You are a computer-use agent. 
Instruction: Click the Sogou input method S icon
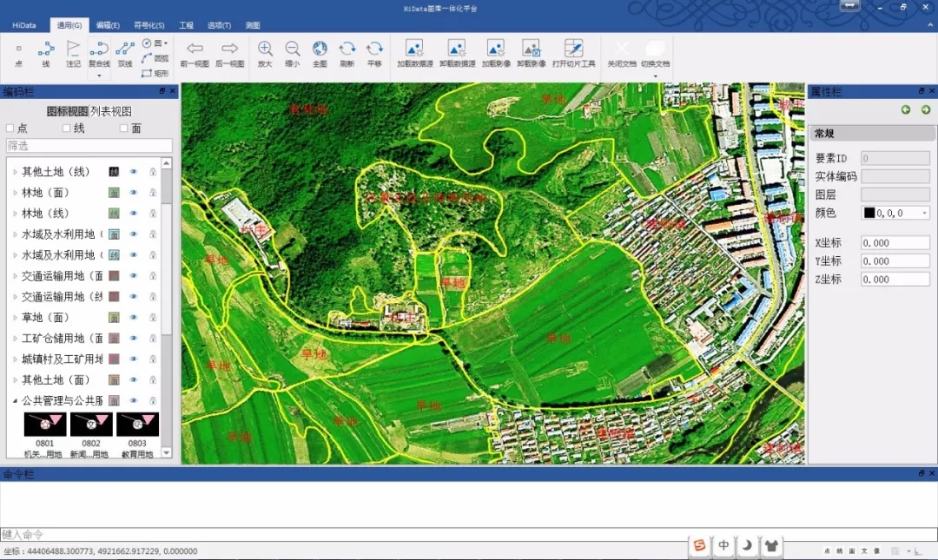point(699,545)
